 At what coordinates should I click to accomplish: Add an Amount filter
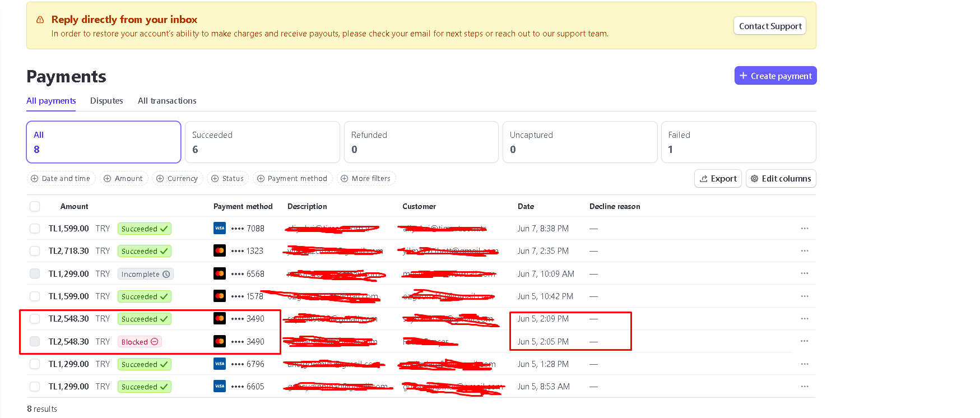[124, 178]
